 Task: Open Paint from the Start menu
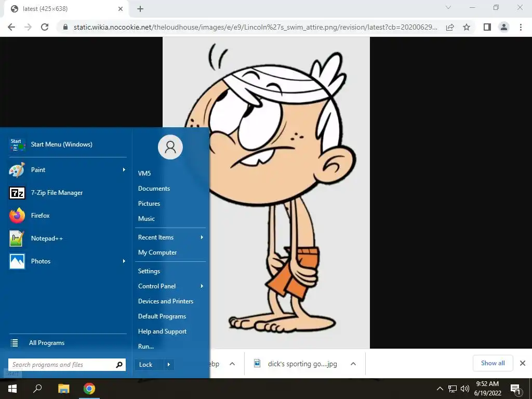(x=68, y=170)
